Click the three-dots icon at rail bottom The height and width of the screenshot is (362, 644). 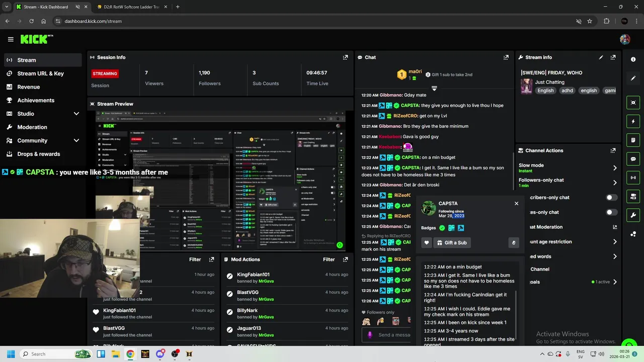point(633,234)
